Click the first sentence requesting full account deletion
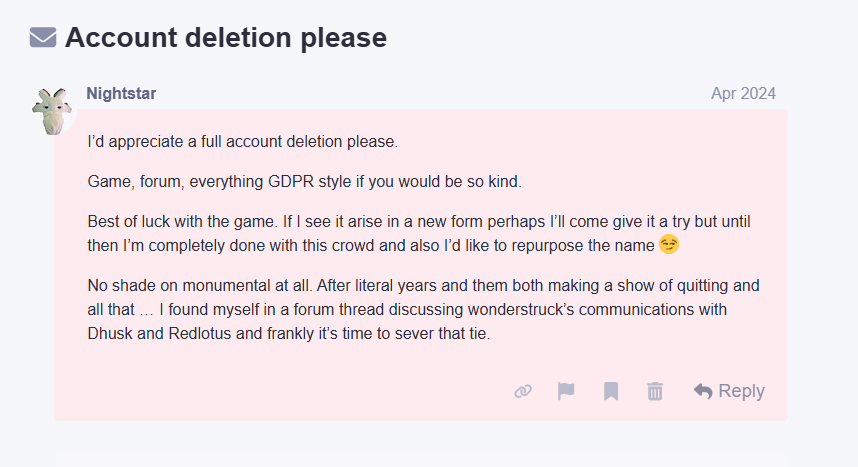Screen dimensions: 858x467 pos(242,142)
